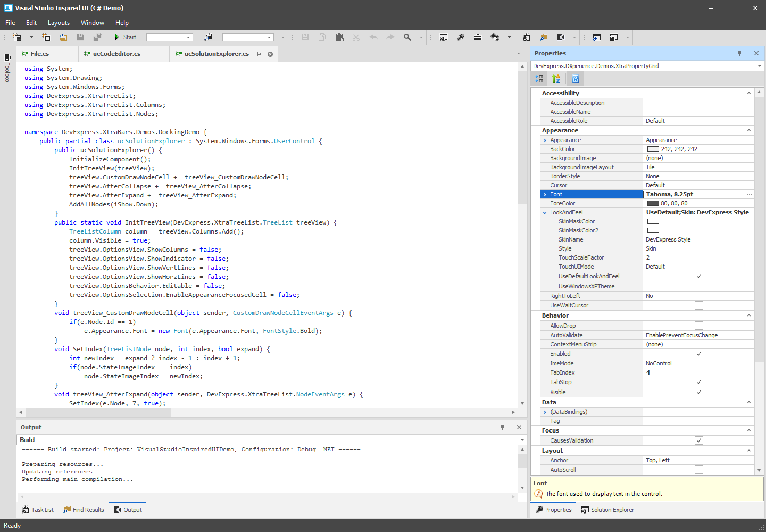Switch to the ucCodeEditor.cs tab
Image resolution: width=766 pixels, height=532 pixels.
116,54
